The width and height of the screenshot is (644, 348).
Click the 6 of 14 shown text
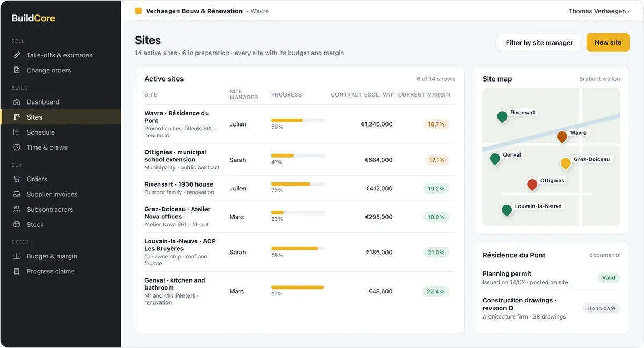point(435,79)
